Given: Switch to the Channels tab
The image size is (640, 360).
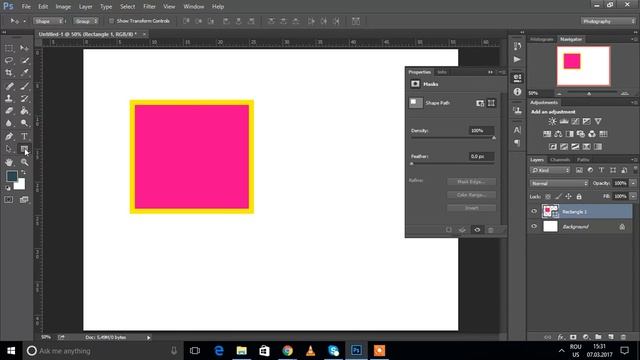Looking at the screenshot, I should tap(560, 160).
